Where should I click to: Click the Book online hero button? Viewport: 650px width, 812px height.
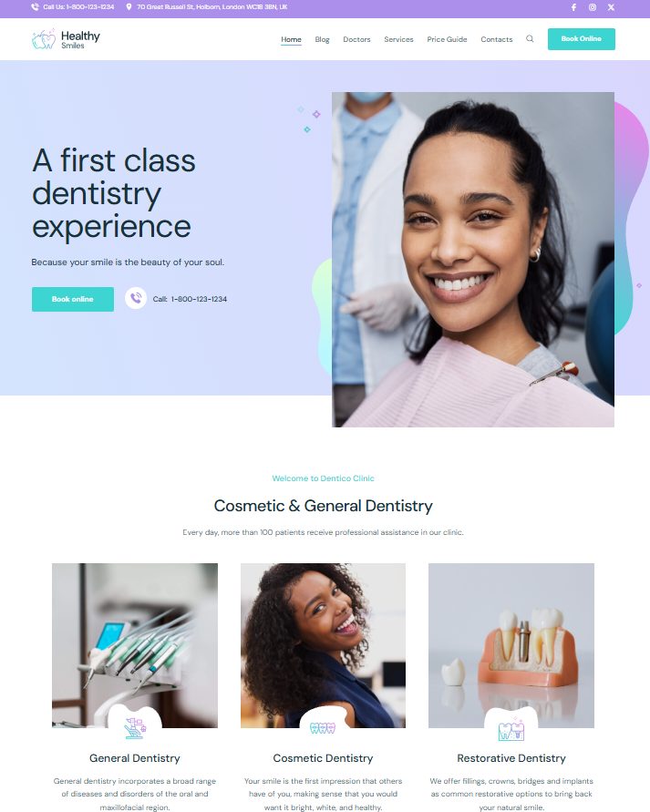73,299
